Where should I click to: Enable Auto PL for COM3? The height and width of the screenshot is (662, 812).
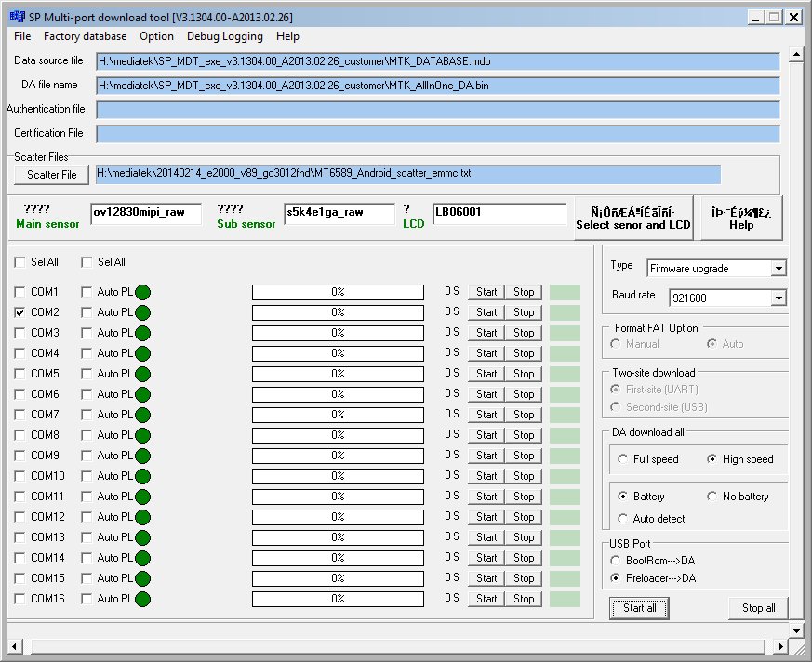click(87, 333)
